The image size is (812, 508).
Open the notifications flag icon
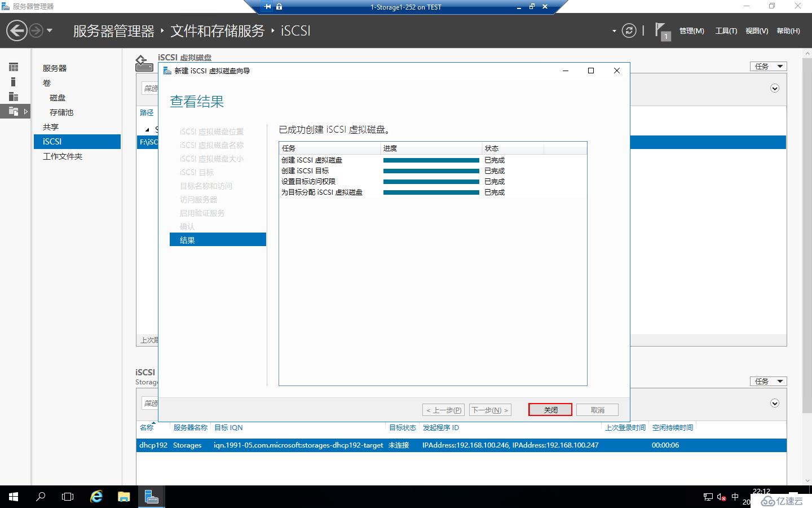point(662,31)
